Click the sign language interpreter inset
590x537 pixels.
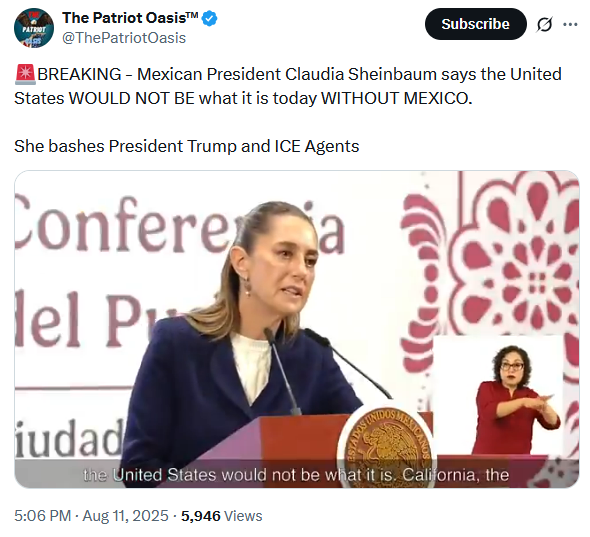coord(499,396)
